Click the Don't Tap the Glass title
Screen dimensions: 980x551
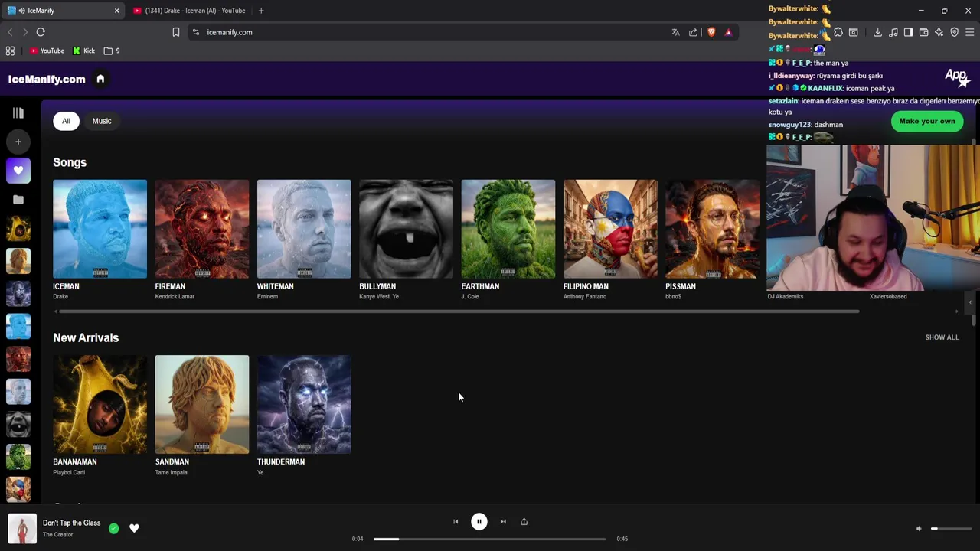tap(71, 523)
